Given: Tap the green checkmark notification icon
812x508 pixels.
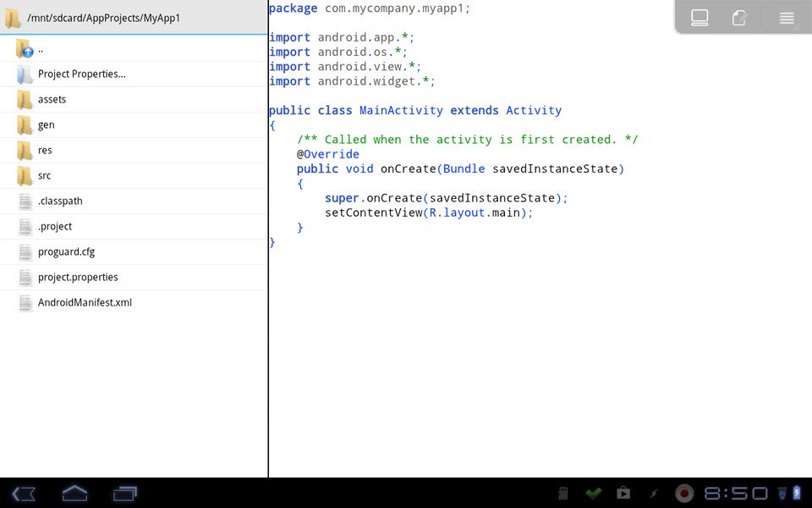Looking at the screenshot, I should click(594, 493).
